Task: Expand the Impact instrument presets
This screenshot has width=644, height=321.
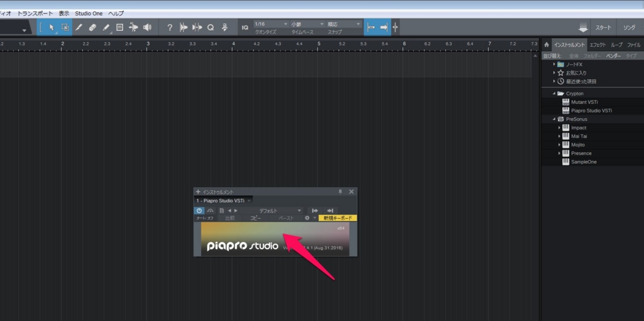Action: (559, 128)
